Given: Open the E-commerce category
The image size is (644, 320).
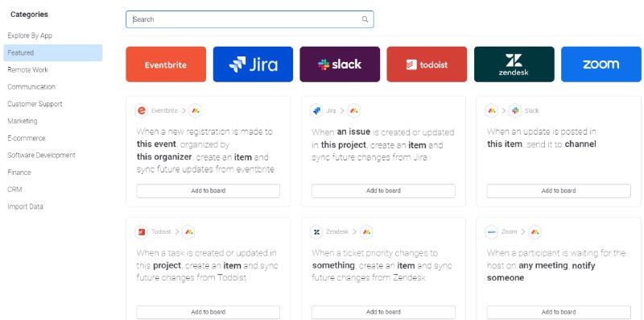Looking at the screenshot, I should 27,138.
